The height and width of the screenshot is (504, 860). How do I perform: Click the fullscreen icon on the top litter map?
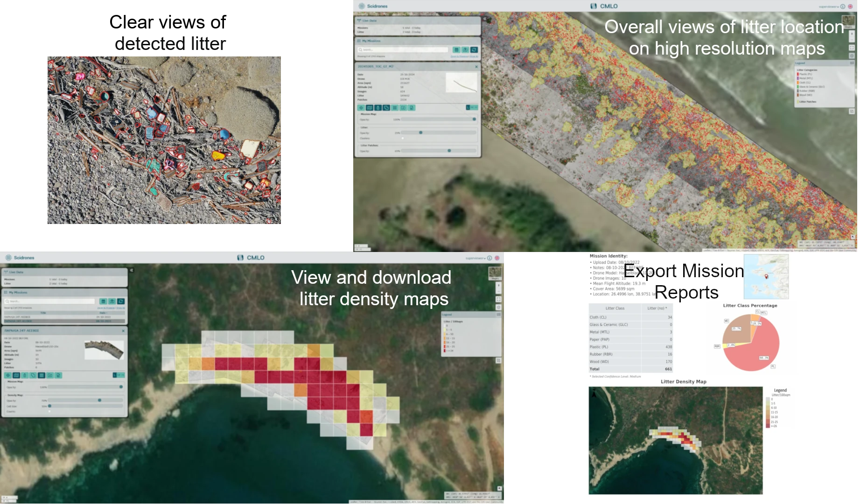(x=852, y=48)
